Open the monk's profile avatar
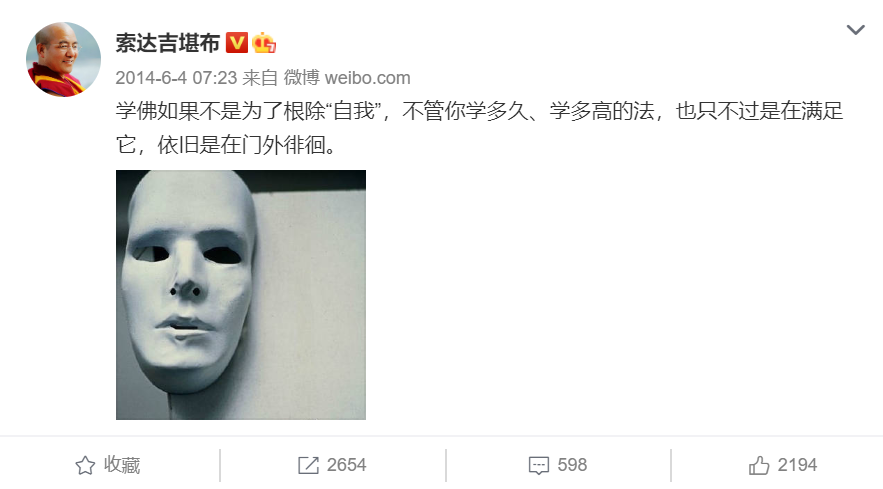Image resolution: width=883 pixels, height=489 pixels. pos(64,59)
